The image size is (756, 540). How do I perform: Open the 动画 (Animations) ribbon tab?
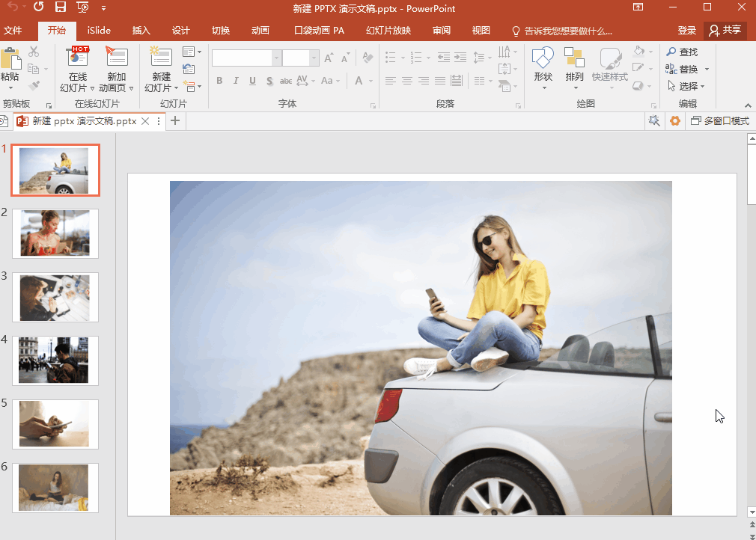(260, 31)
